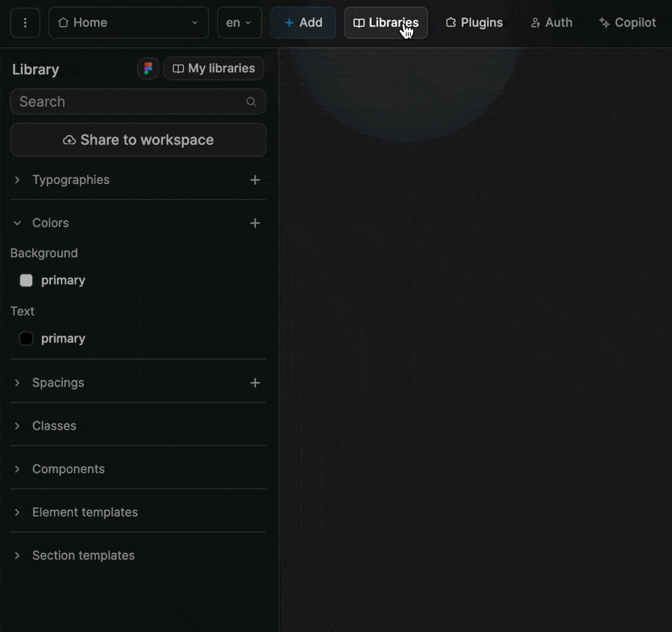Open the Auth menu item

pyautogui.click(x=552, y=22)
